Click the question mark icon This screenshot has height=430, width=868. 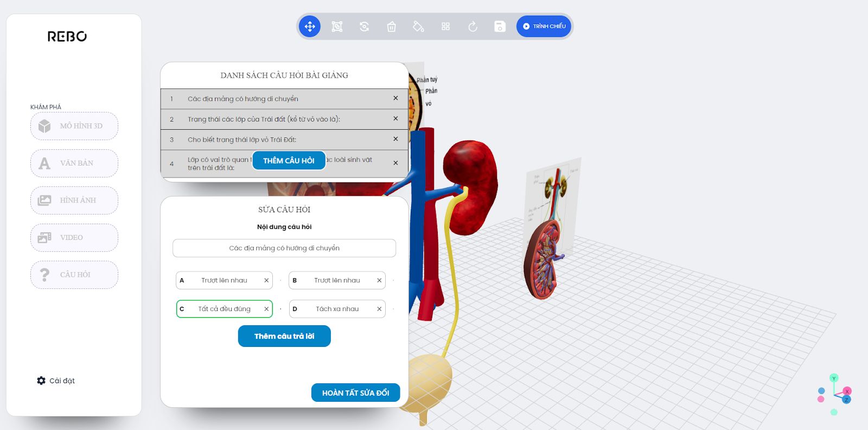[44, 275]
